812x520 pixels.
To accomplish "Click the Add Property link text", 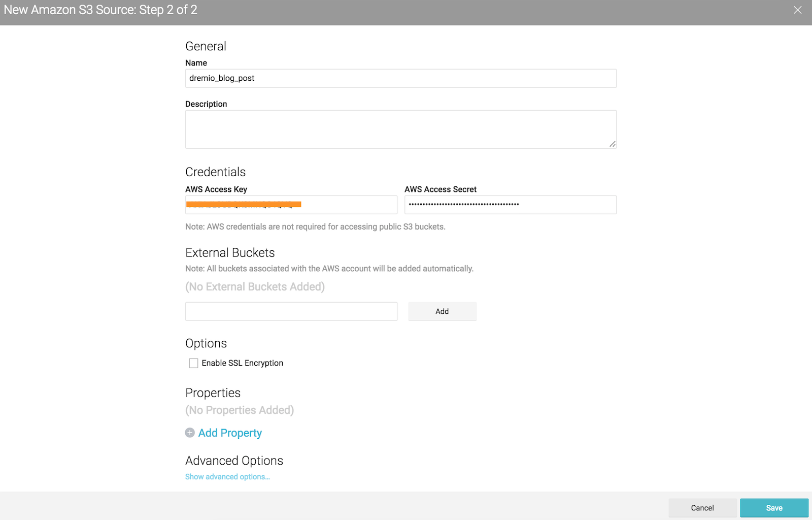I will pyautogui.click(x=230, y=433).
